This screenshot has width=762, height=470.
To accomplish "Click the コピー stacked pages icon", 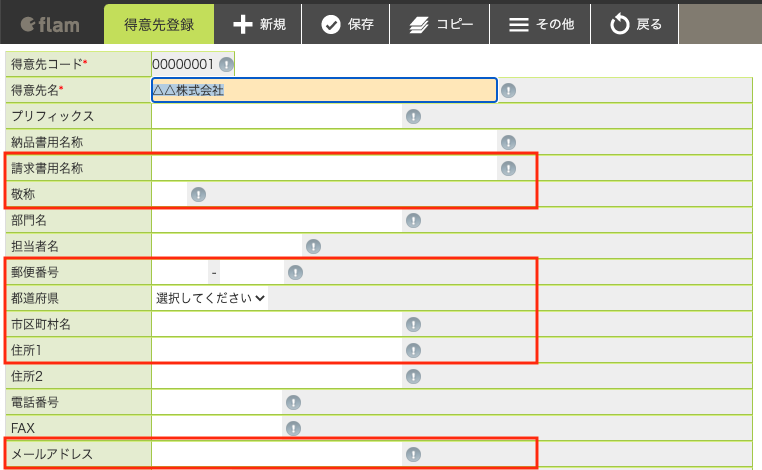I will tap(419, 24).
